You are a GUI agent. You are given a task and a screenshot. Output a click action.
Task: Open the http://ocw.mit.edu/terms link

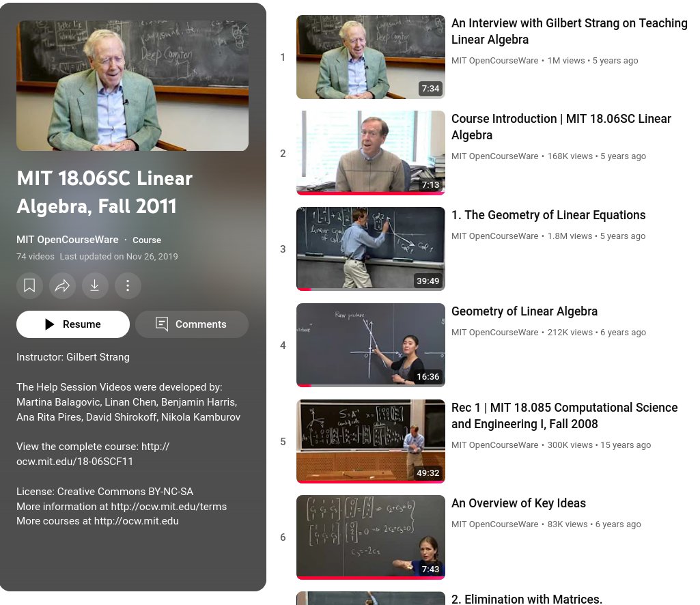[x=169, y=506]
